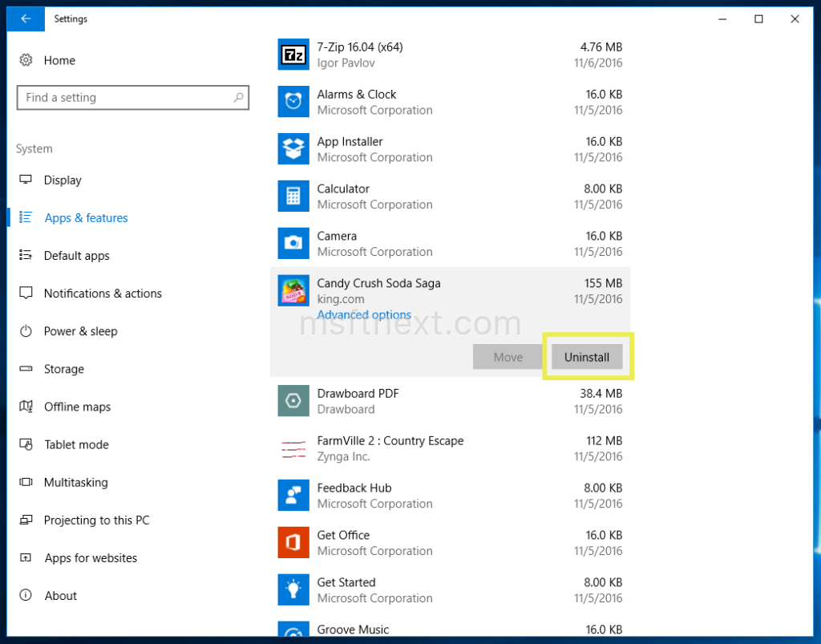Screen dimensions: 821x644
Task: Go to Settings Home
Action: (59, 60)
